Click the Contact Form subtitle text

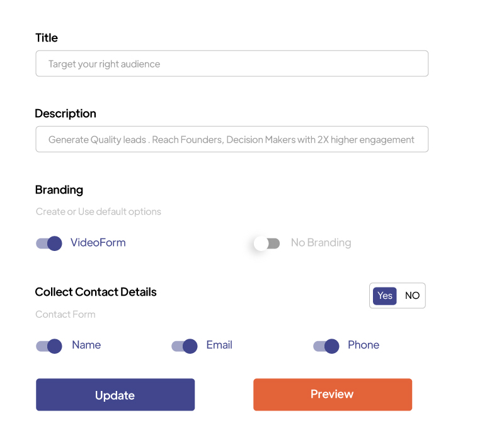click(x=66, y=315)
